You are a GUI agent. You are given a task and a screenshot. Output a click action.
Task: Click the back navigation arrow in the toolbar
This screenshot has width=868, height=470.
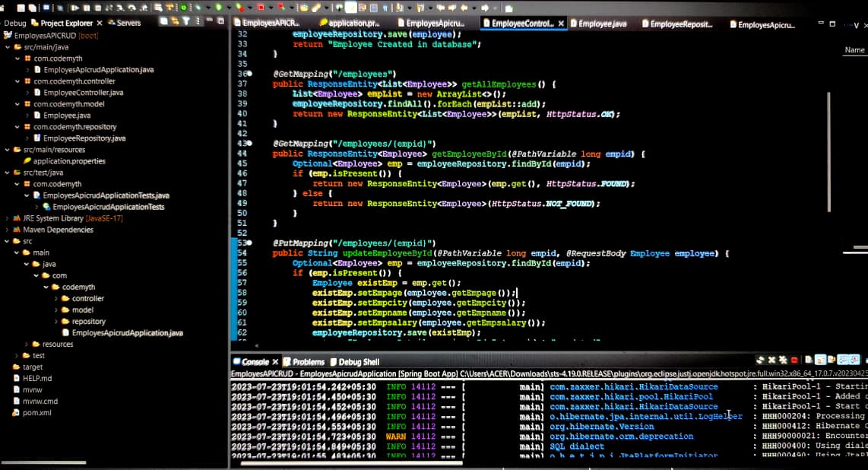point(464,8)
